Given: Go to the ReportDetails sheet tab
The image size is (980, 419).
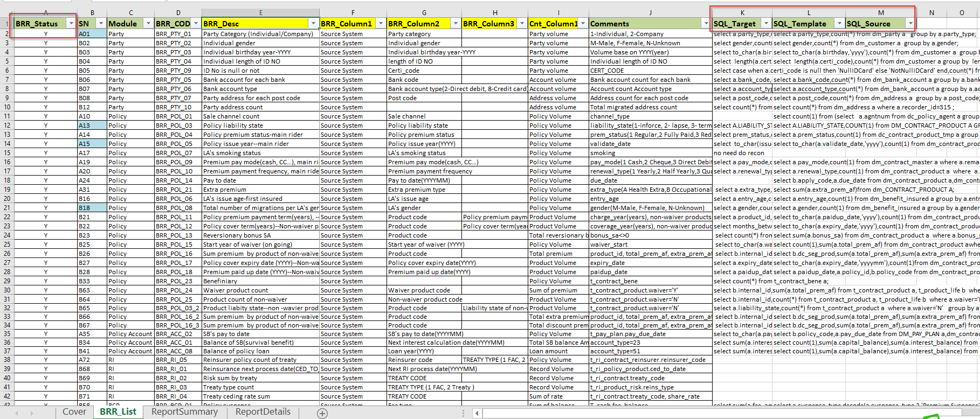Looking at the screenshot, I should pyautogui.click(x=263, y=412).
